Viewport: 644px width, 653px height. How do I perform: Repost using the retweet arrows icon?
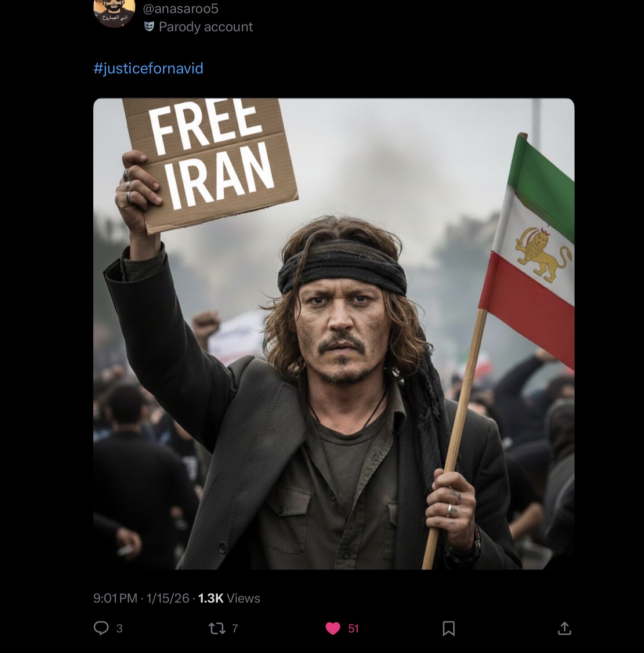[217, 628]
